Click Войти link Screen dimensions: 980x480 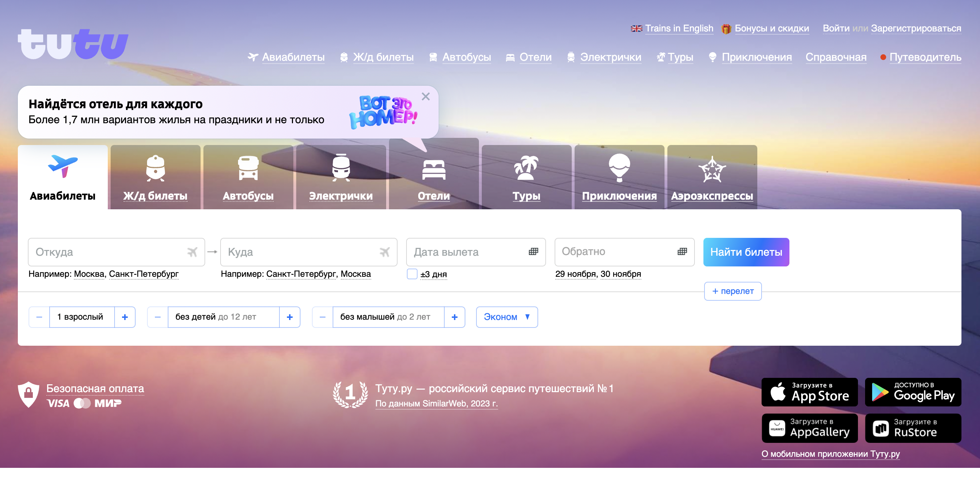[x=836, y=29]
